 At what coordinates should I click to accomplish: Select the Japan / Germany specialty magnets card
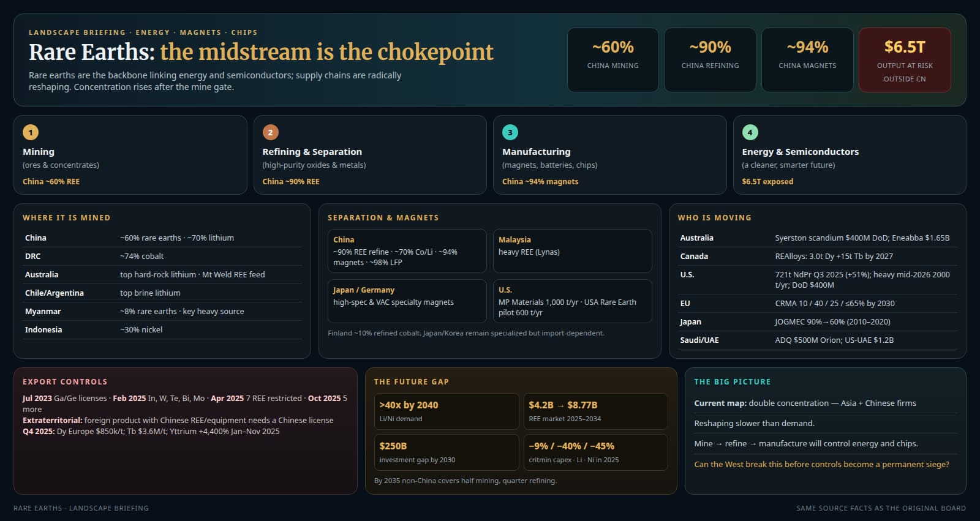click(x=407, y=301)
